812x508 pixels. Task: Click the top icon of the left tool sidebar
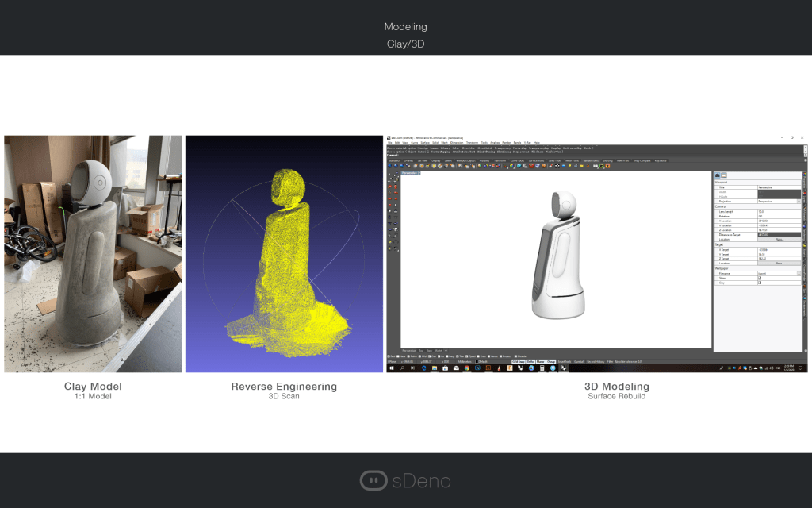click(390, 174)
